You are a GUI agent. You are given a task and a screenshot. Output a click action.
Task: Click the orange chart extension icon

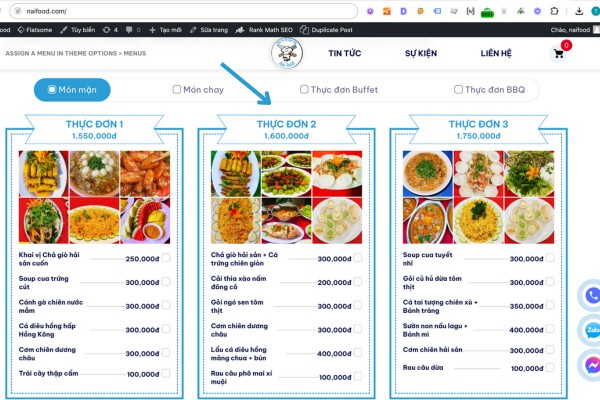(x=387, y=11)
